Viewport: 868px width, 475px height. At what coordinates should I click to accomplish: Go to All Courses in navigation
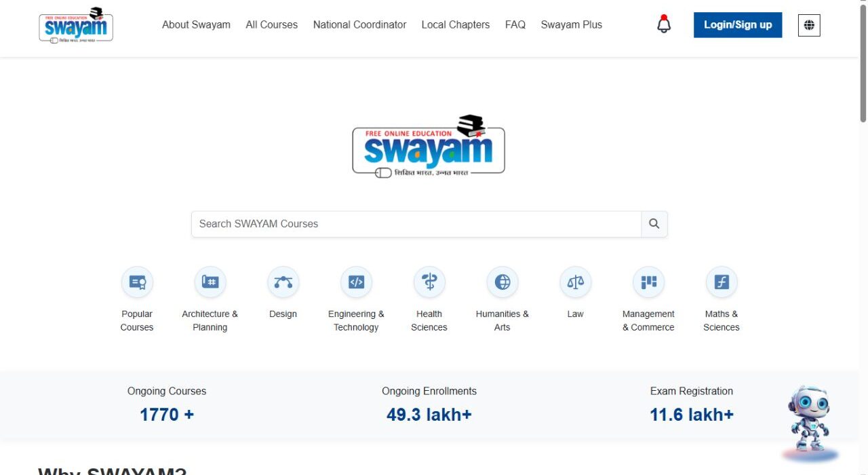coord(271,24)
